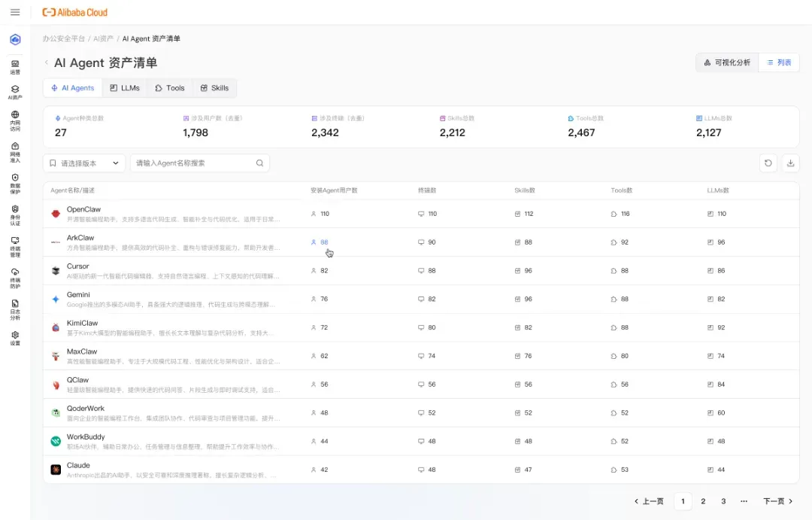Click the WorkBuddy agent name
Viewport: 812px width, 520px height.
tap(86, 437)
